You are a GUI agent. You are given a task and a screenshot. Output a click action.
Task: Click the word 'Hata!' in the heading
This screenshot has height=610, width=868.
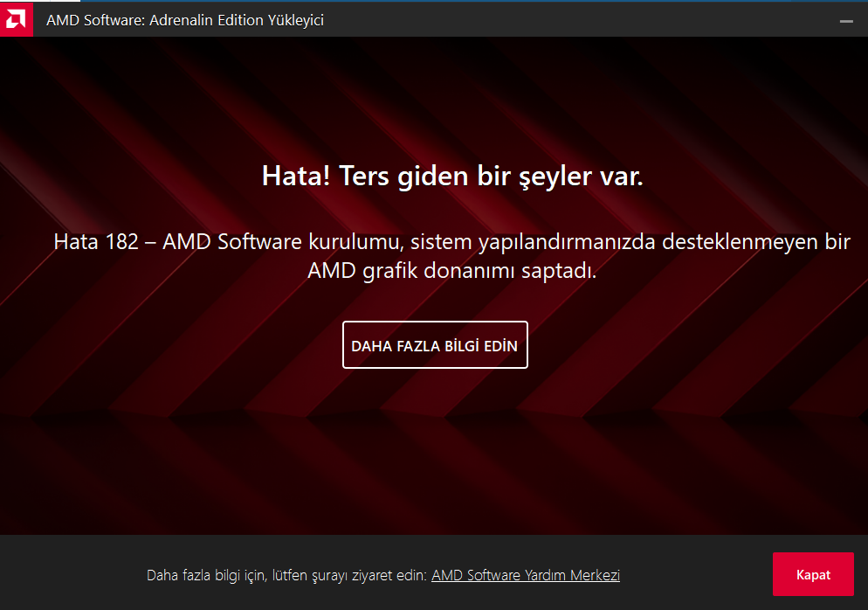[296, 176]
